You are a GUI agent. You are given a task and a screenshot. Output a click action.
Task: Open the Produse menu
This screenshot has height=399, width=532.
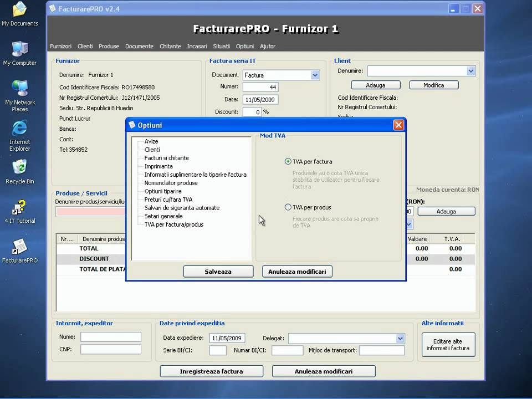(109, 46)
